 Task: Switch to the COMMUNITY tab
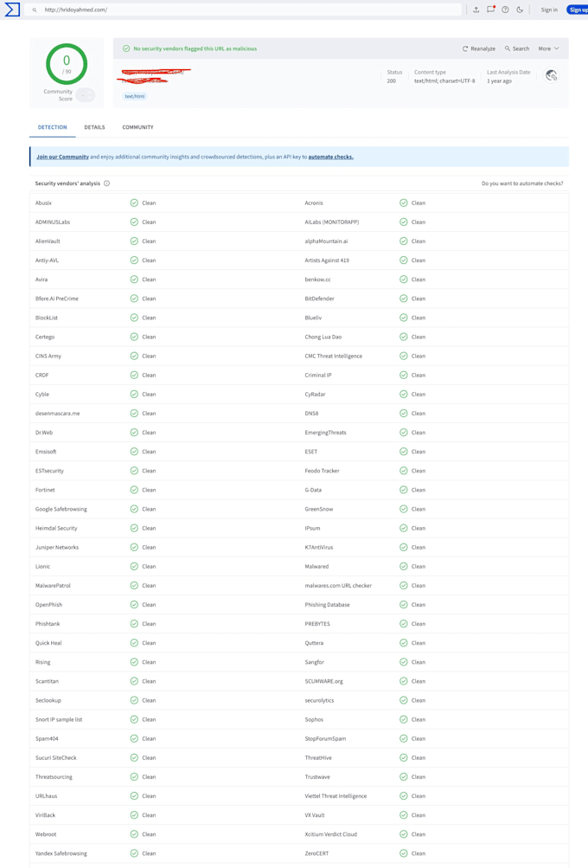(137, 127)
